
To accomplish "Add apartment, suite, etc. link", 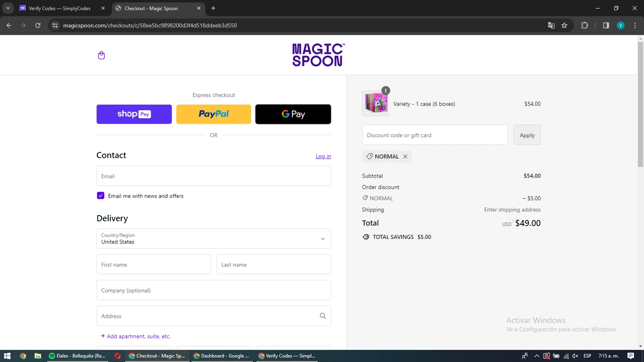I will [136, 336].
